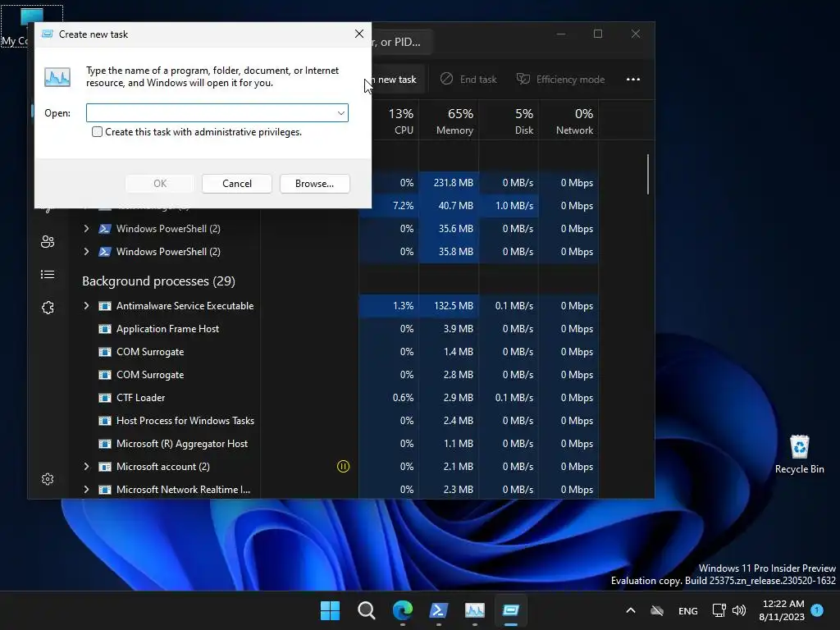The width and height of the screenshot is (840, 630).
Task: Click Microsoft account (2) process icon
Action: 105,467
